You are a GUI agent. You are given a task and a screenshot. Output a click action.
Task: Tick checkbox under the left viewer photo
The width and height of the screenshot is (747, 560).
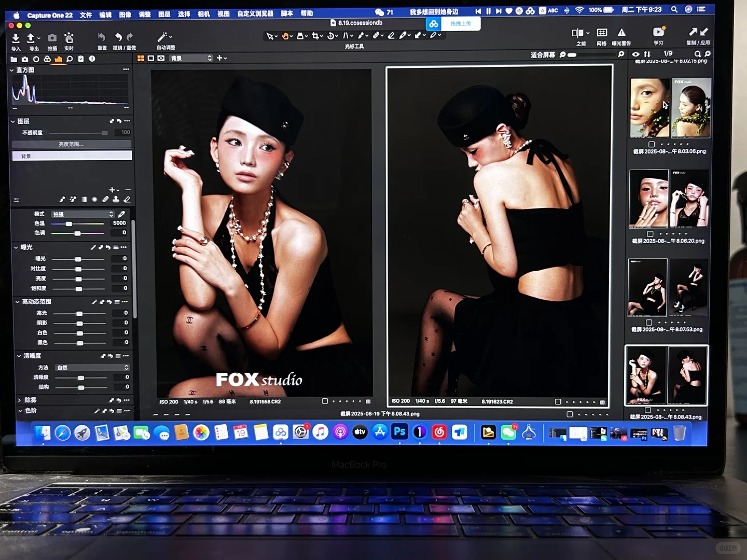[325, 401]
